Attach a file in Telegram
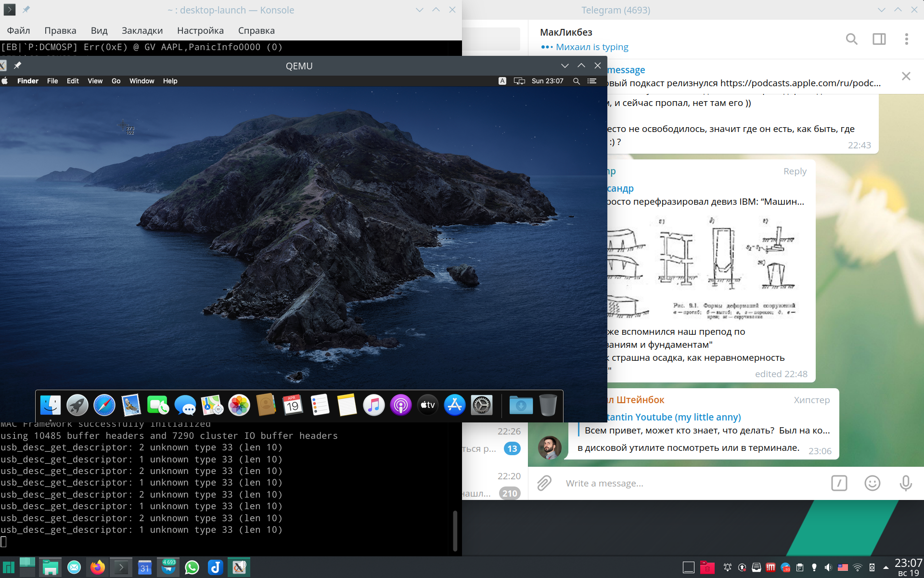Viewport: 924px width, 578px height. click(x=544, y=483)
